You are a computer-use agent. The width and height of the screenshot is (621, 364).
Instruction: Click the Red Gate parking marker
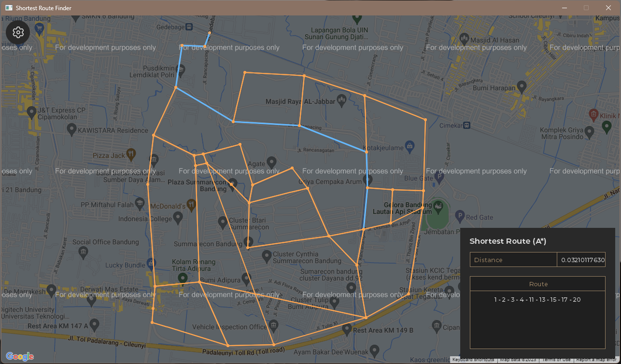[x=460, y=217]
